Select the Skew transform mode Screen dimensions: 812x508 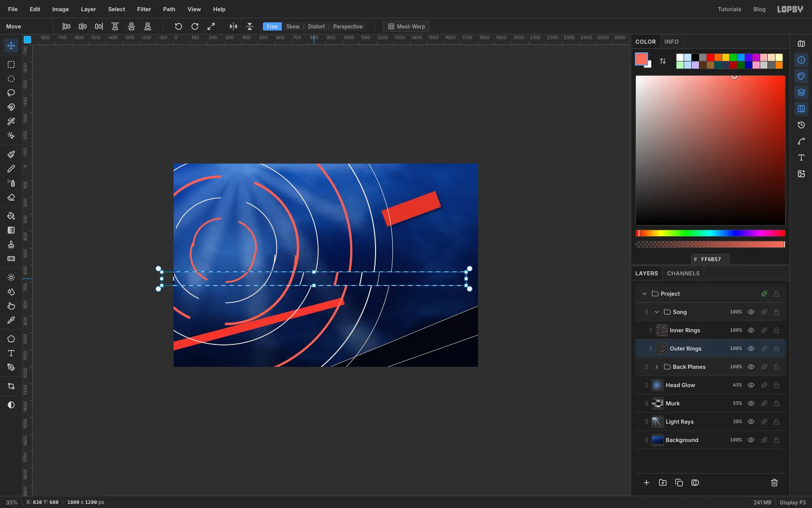(293, 26)
